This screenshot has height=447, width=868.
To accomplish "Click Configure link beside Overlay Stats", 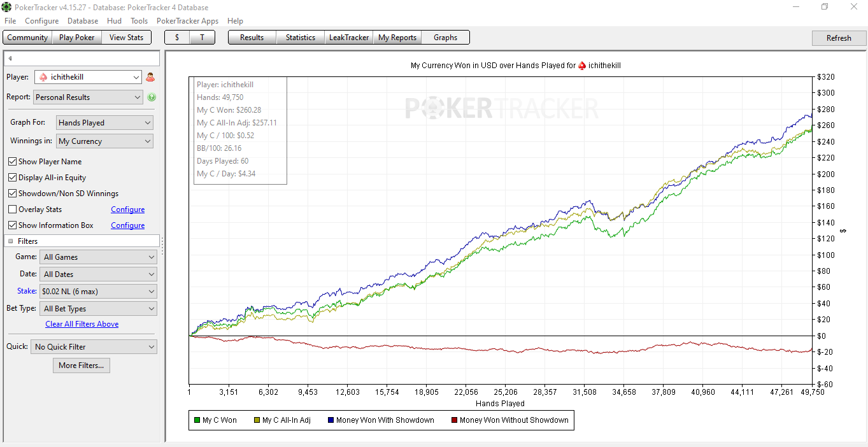I will (x=128, y=209).
